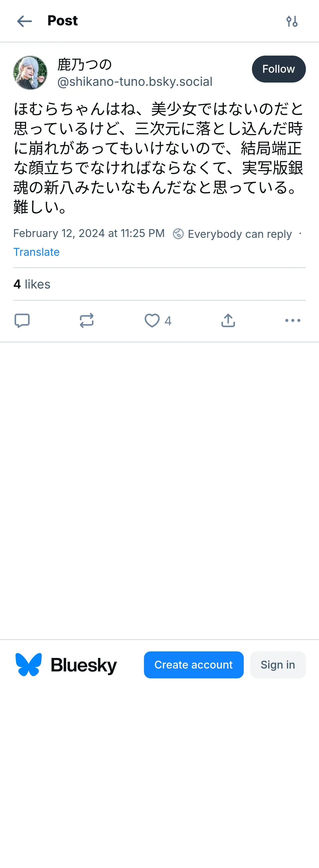319x868 pixels.
Task: Click the "Everybody can reply" label
Action: (x=239, y=234)
